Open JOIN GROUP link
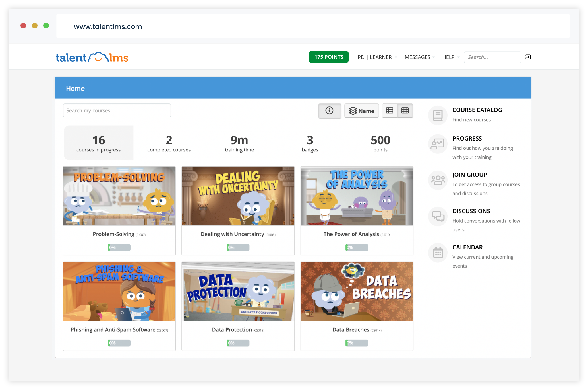588x390 pixels. coord(470,175)
